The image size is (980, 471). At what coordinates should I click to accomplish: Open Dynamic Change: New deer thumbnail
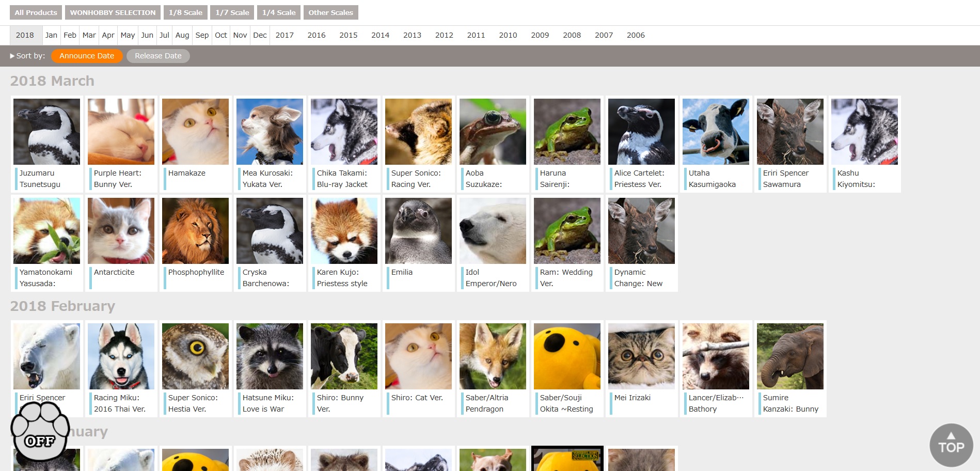pyautogui.click(x=641, y=231)
